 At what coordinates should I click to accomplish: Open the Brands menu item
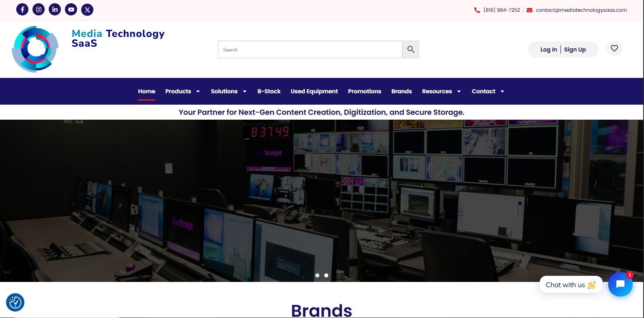pyautogui.click(x=402, y=91)
